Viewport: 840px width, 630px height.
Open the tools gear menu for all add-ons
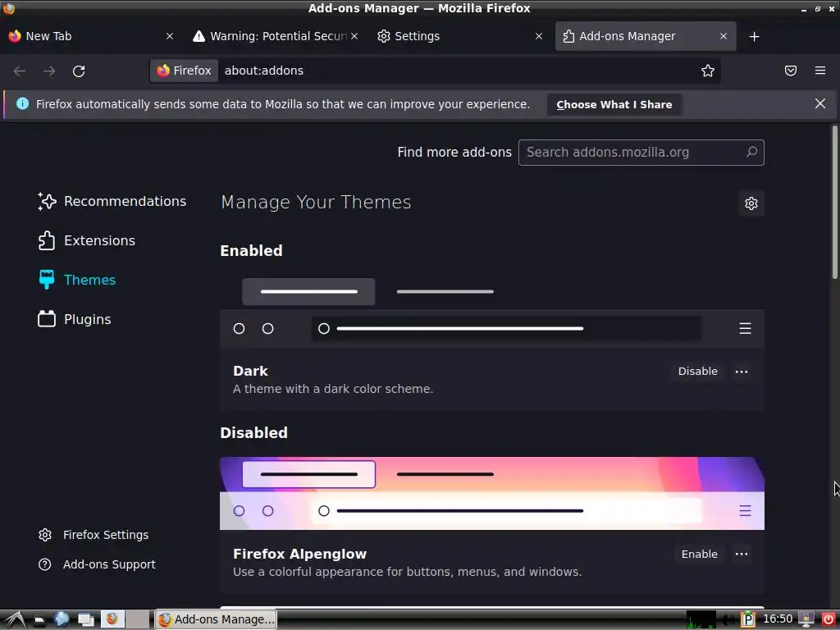751,203
